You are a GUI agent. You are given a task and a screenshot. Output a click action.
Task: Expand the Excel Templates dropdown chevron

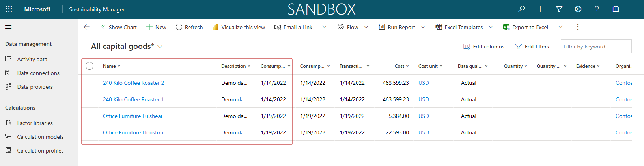(x=491, y=27)
